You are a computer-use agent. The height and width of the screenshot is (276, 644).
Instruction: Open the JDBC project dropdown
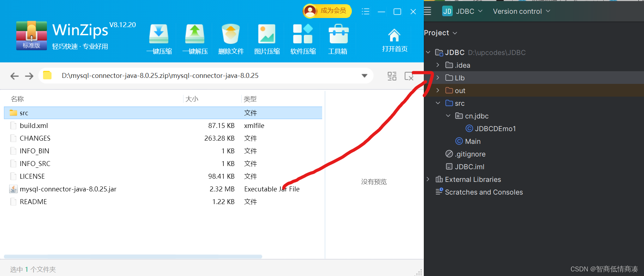463,11
